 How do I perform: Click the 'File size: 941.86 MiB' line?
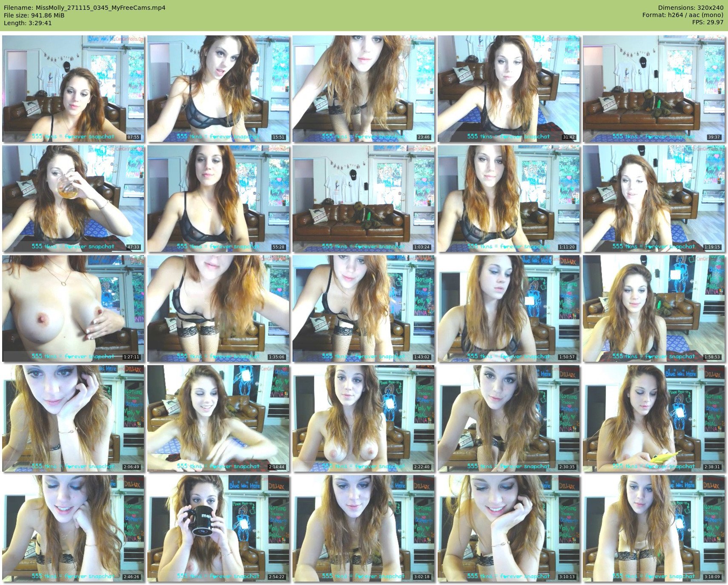click(x=34, y=15)
